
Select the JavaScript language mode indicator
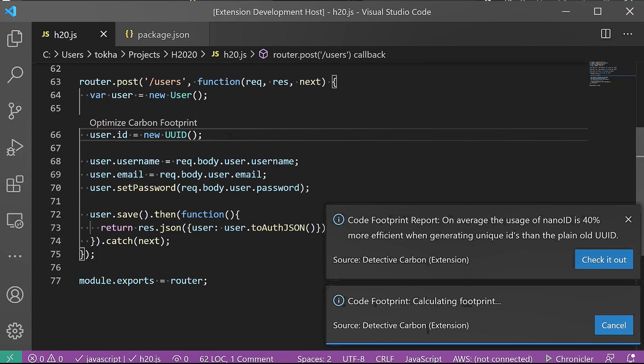[423, 358]
